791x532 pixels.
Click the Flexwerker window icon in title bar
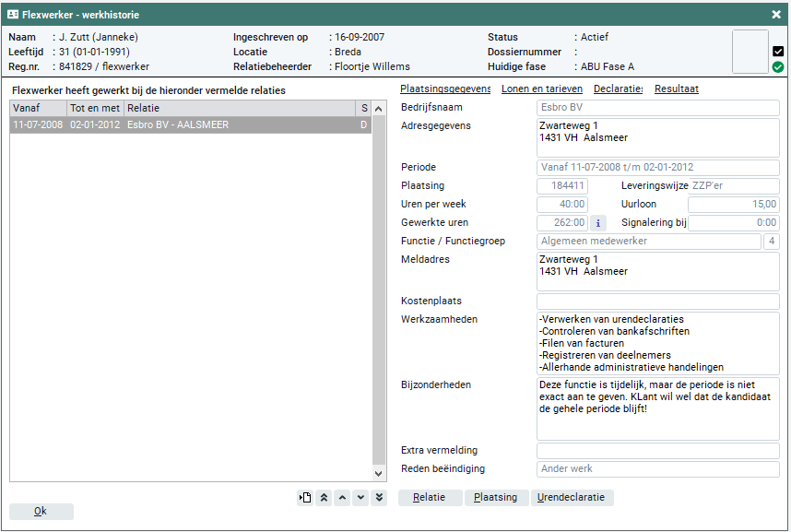(13, 14)
